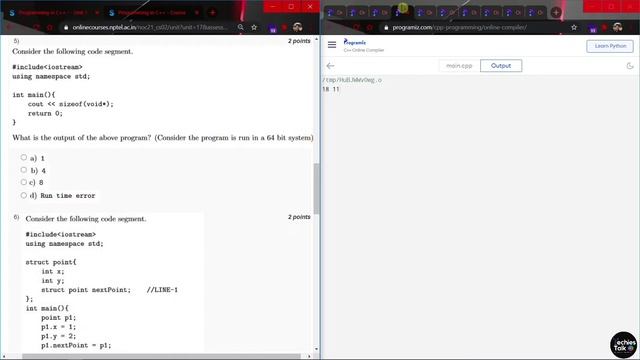Image resolution: width=640 pixels, height=360 pixels.
Task: Click the 'cout << sizeof(void*);' code line
Action: click(x=71, y=104)
